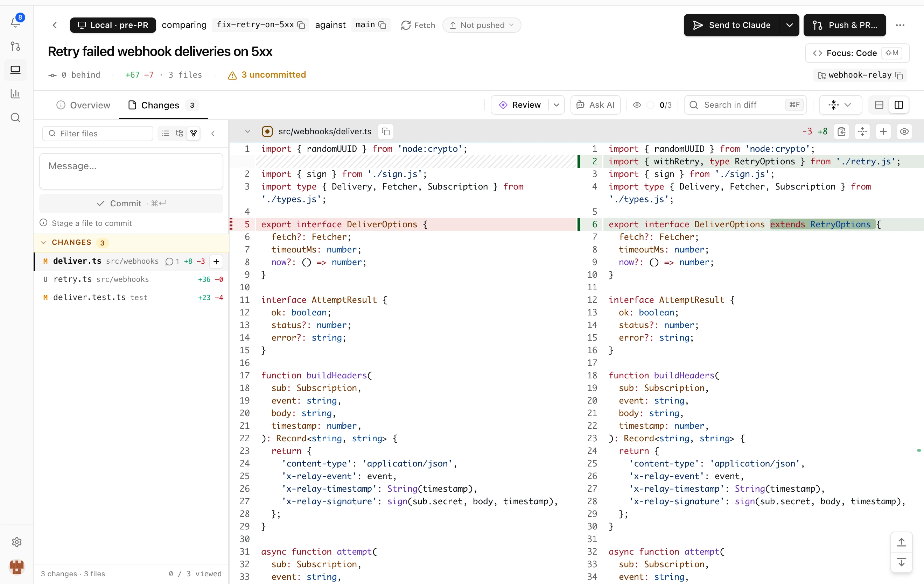Open the search icon in sidebar

15,117
